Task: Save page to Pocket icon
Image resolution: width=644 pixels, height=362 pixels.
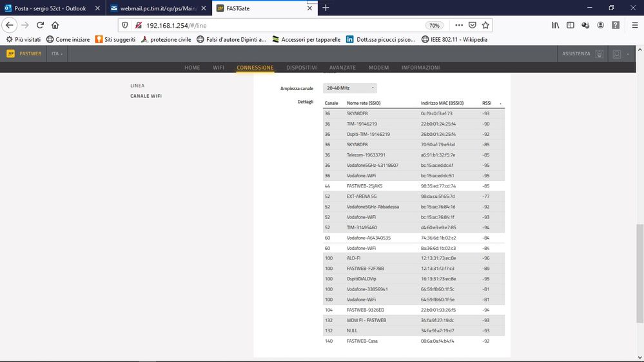Action: coord(473,26)
